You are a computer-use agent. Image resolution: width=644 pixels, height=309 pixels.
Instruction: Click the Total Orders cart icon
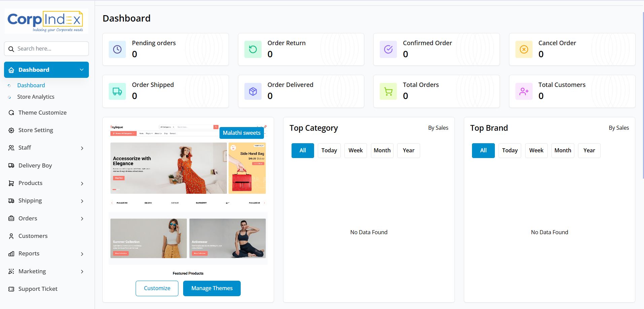tap(388, 91)
